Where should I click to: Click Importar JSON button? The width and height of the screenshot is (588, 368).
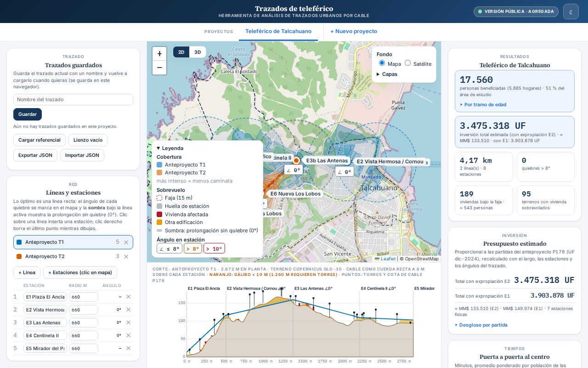pyautogui.click(x=82, y=155)
